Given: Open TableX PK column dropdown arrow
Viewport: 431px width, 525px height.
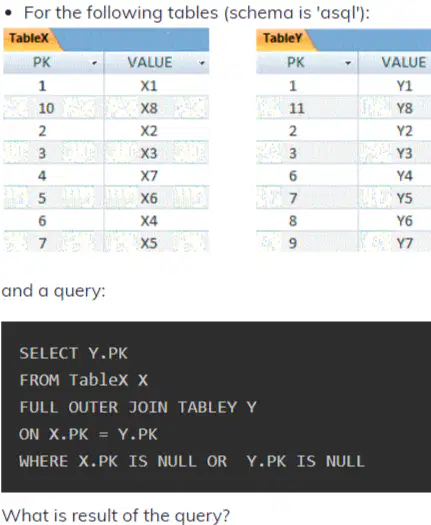Looking at the screenshot, I should pos(94,63).
